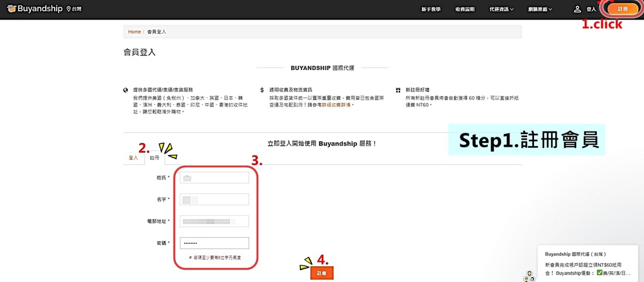
Task: Click the 名字 input field
Action: [214, 200]
